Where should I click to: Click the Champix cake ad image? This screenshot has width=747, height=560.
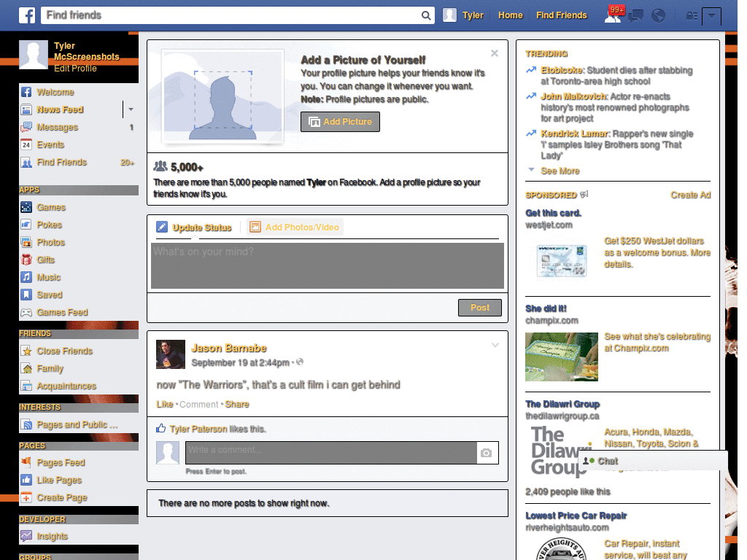point(562,357)
